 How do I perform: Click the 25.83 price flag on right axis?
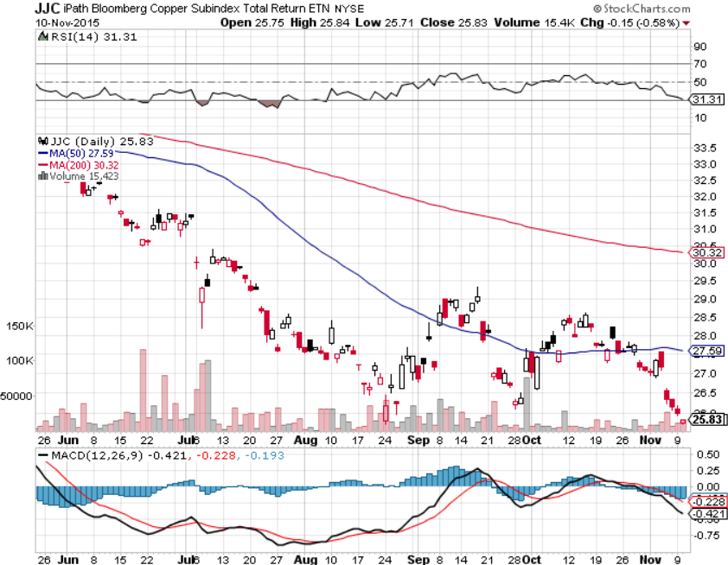pyautogui.click(x=709, y=419)
